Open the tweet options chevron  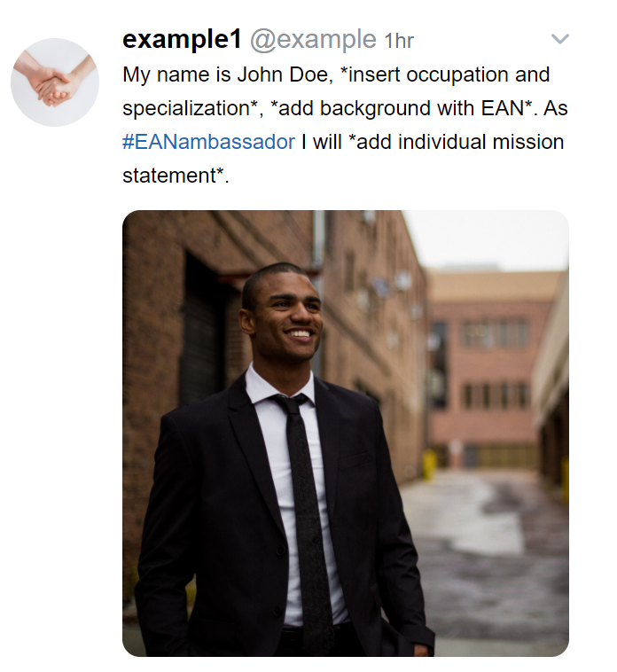coord(559,39)
